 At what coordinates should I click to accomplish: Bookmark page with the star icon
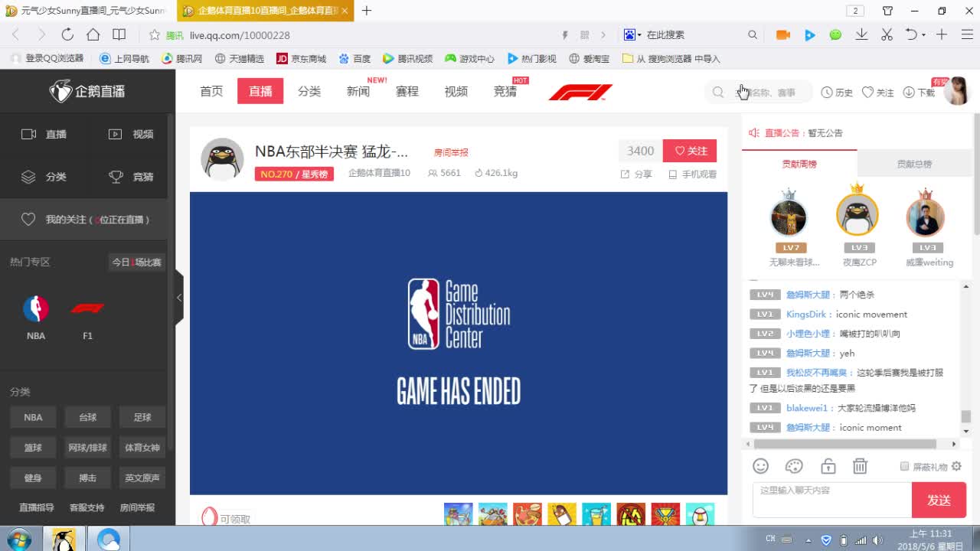154,35
